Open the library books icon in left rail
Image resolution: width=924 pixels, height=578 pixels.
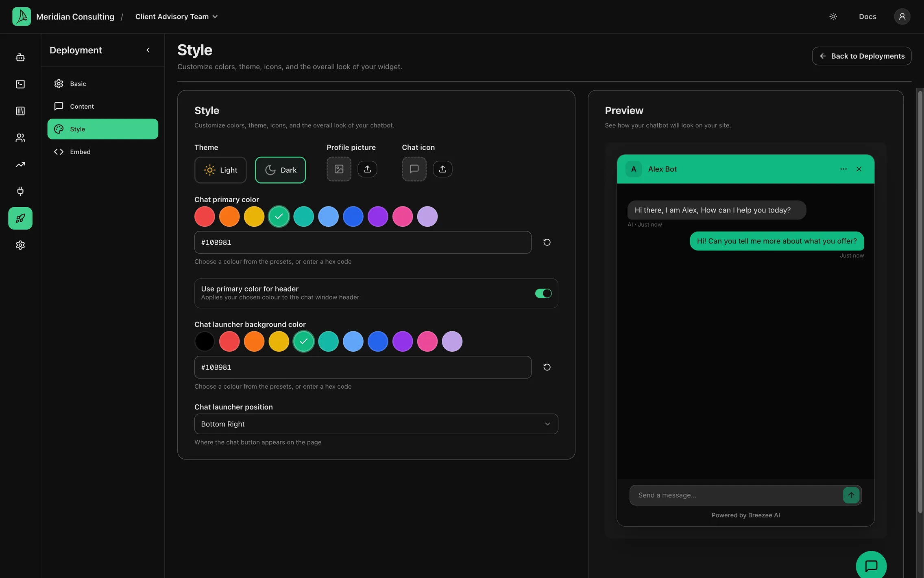20,111
